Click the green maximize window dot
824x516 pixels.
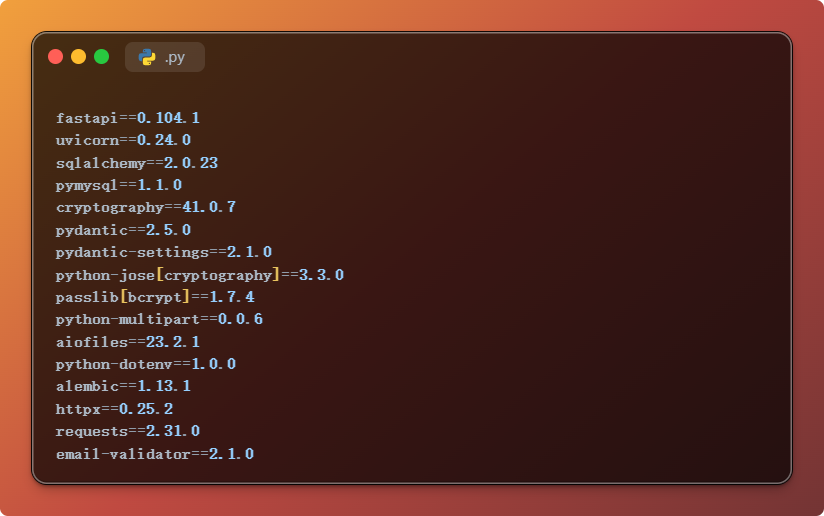(x=101, y=57)
